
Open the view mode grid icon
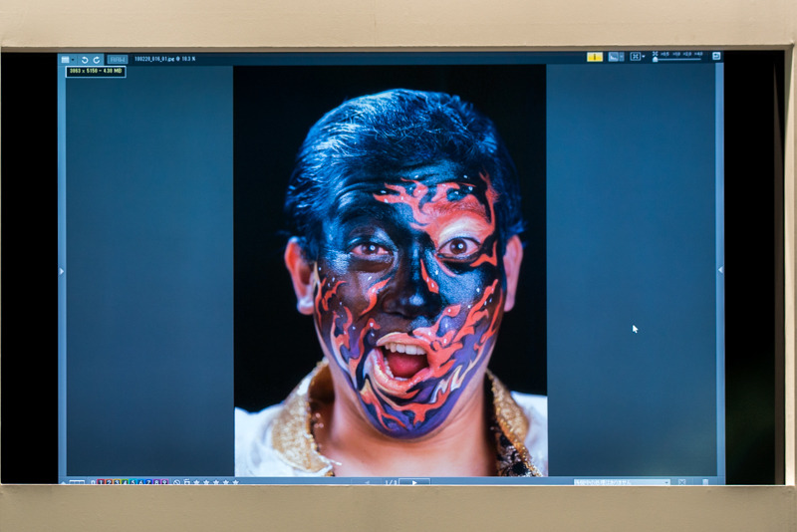[66, 60]
